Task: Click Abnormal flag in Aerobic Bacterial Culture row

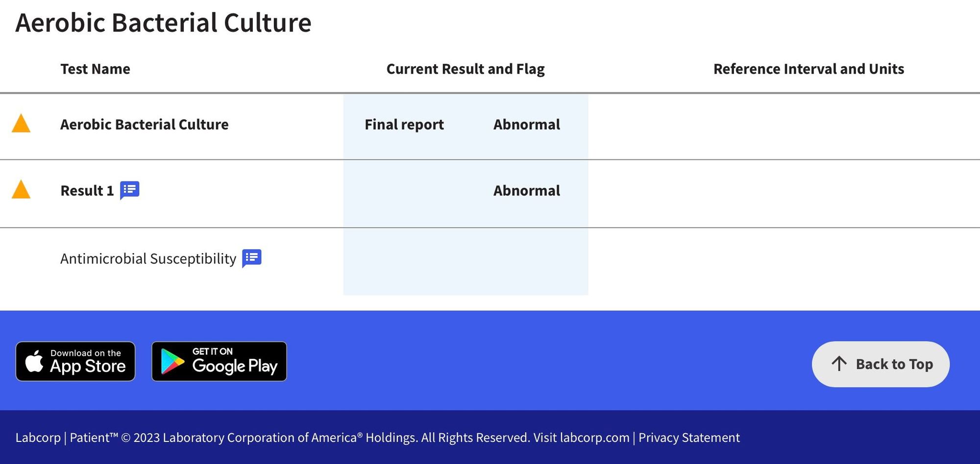Action: (526, 125)
